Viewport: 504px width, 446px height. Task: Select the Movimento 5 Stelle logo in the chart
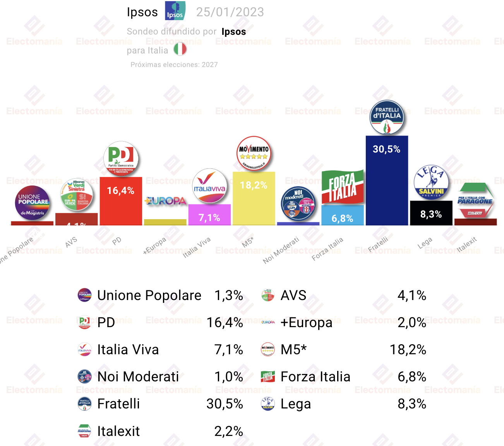254,154
